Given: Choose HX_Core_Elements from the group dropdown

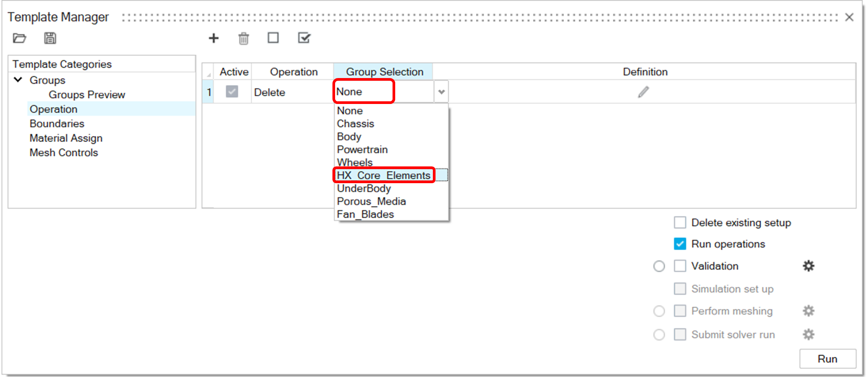Looking at the screenshot, I should click(391, 176).
